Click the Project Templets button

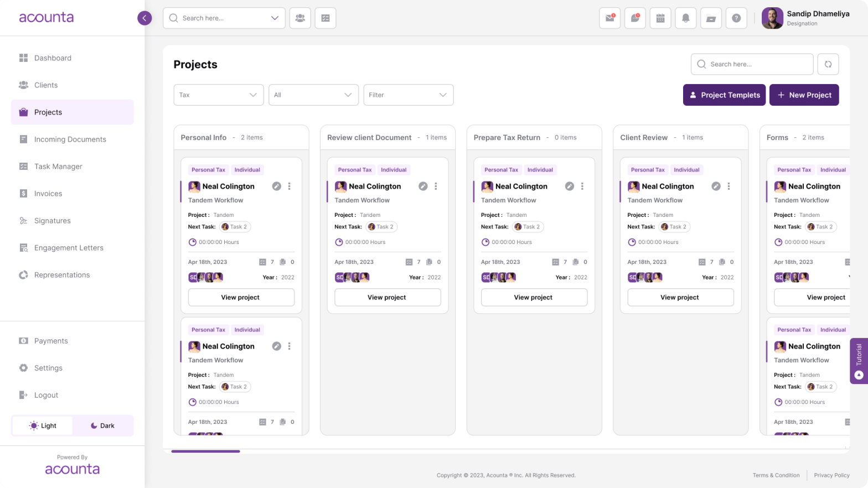point(724,95)
